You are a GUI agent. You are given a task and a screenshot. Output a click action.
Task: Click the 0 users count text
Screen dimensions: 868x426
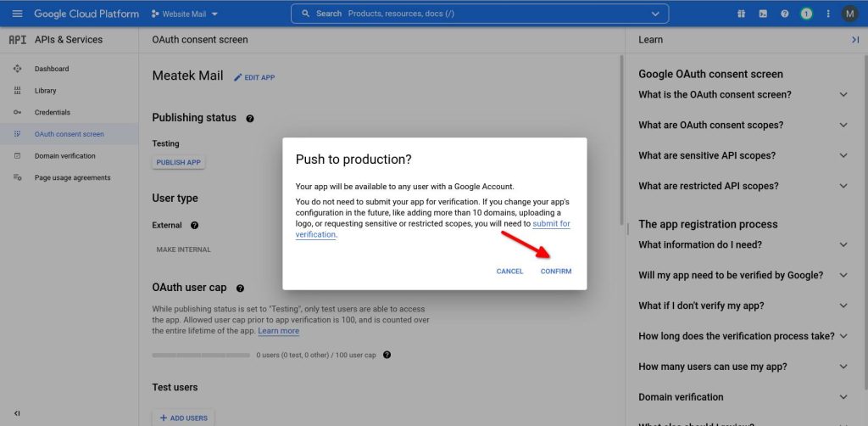click(x=316, y=355)
